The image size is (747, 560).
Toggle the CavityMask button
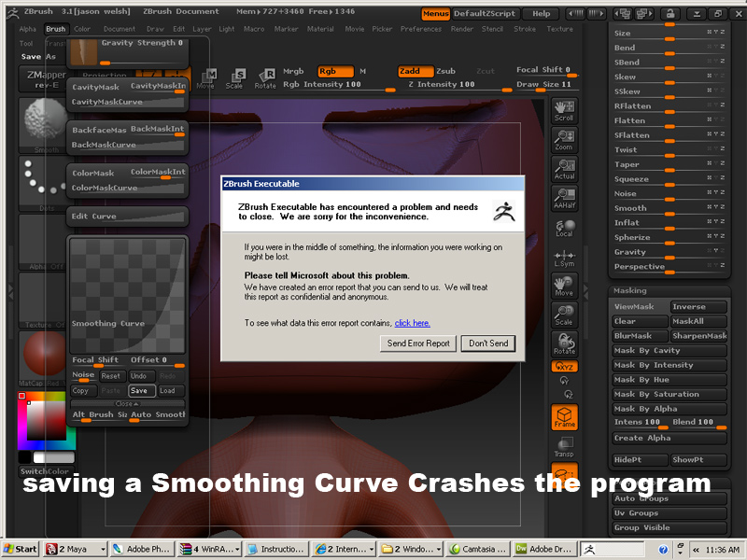[97, 87]
